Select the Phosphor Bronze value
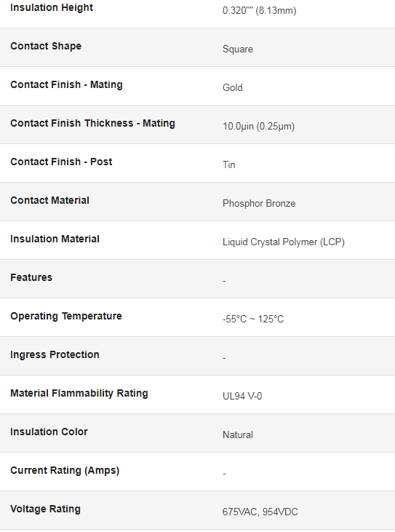Image resolution: width=395 pixels, height=532 pixels. [x=259, y=204]
